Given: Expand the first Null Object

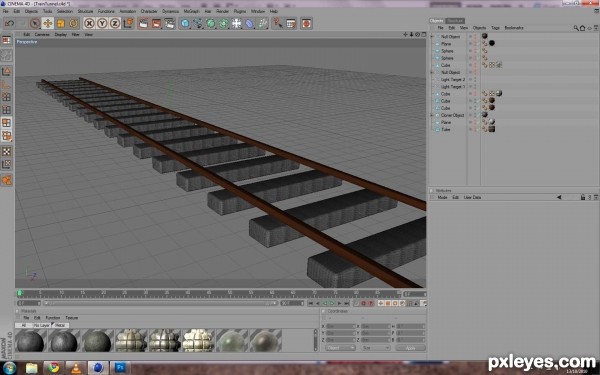Looking at the screenshot, I should (432, 37).
